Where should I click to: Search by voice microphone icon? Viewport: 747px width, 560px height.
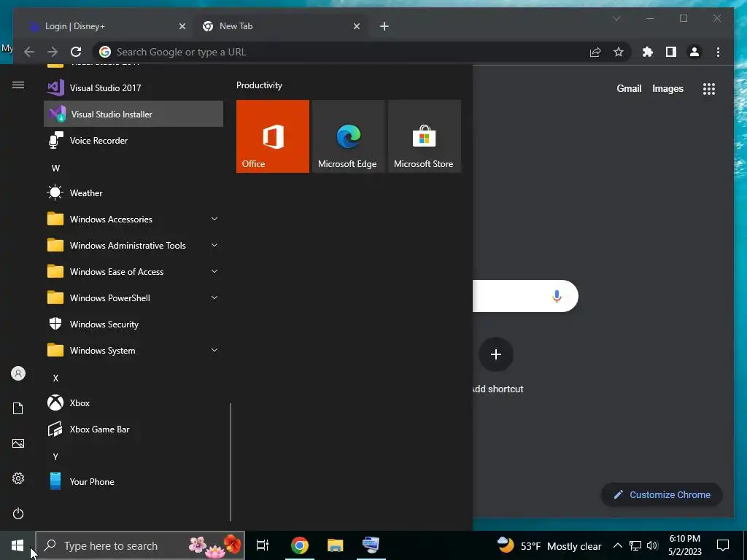pyautogui.click(x=557, y=296)
